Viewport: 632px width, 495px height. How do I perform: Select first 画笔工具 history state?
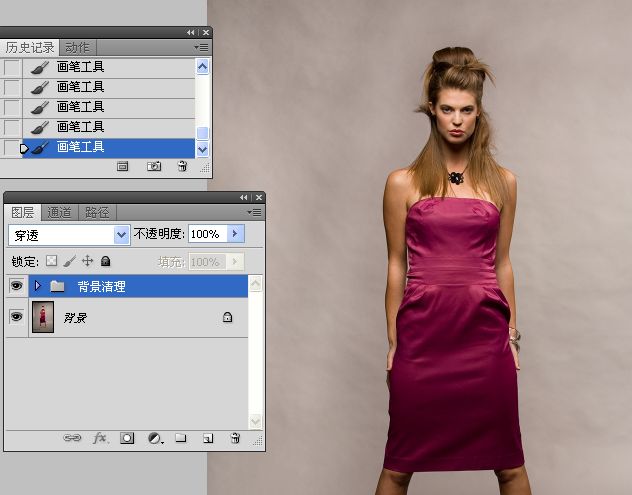pyautogui.click(x=109, y=67)
